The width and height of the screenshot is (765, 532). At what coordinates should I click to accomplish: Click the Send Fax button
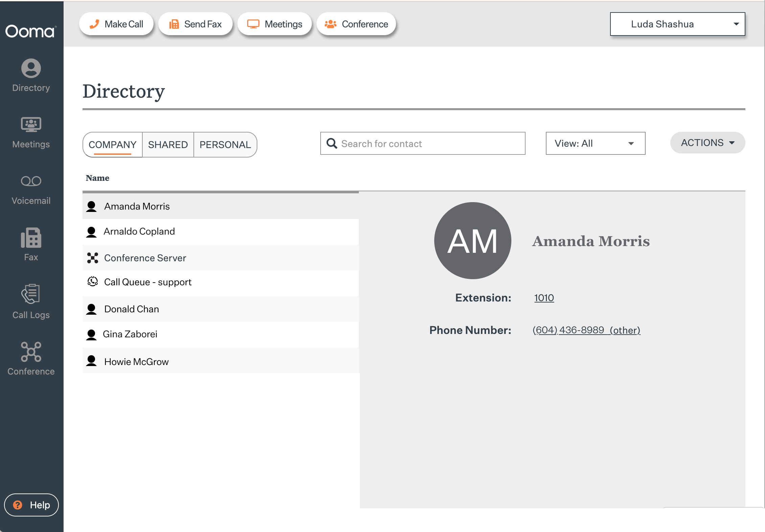click(x=195, y=24)
